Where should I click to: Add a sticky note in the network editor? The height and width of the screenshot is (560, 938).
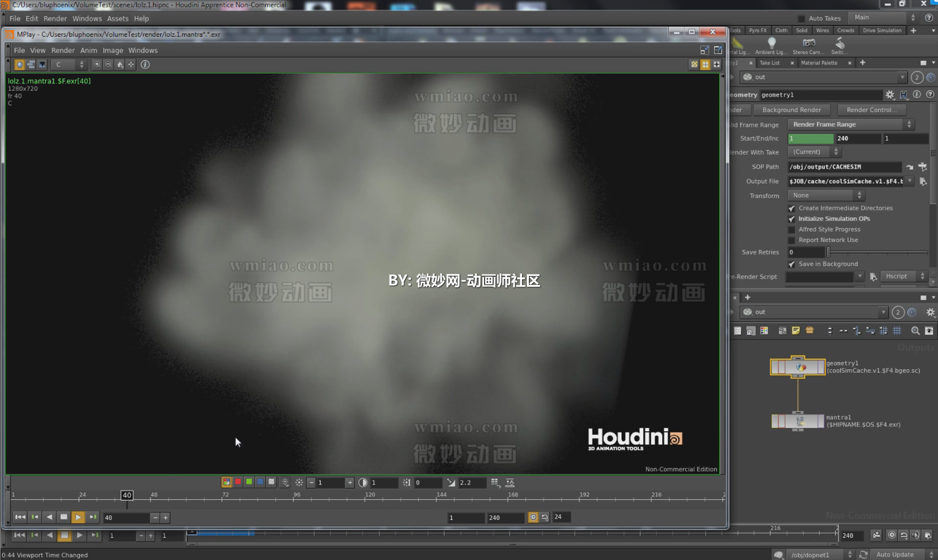point(796,330)
